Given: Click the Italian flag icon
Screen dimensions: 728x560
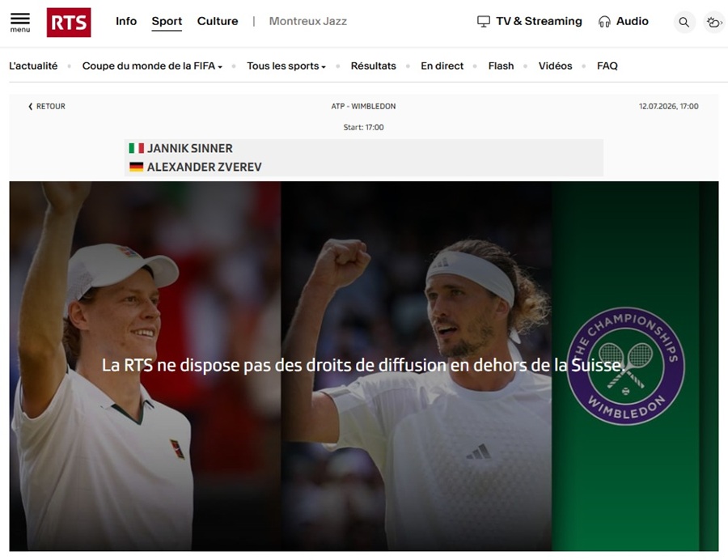Looking at the screenshot, I should point(137,148).
